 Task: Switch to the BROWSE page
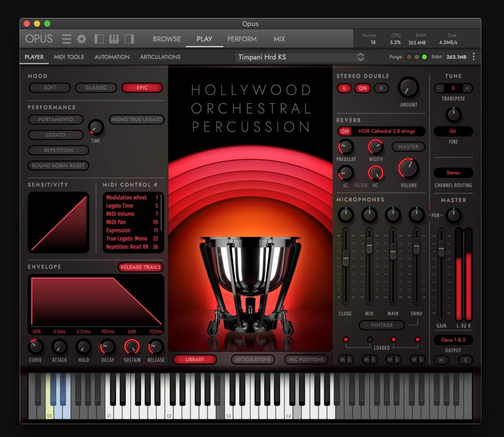pyautogui.click(x=167, y=39)
